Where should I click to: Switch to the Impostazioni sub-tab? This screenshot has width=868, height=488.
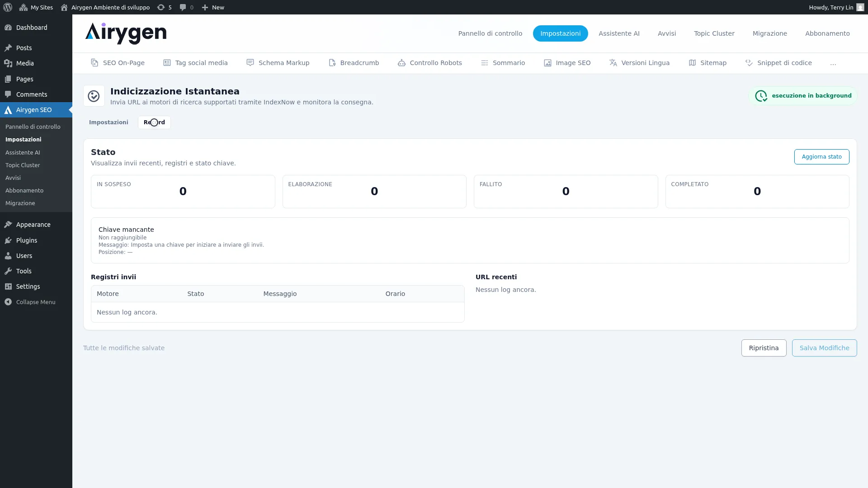click(x=108, y=122)
